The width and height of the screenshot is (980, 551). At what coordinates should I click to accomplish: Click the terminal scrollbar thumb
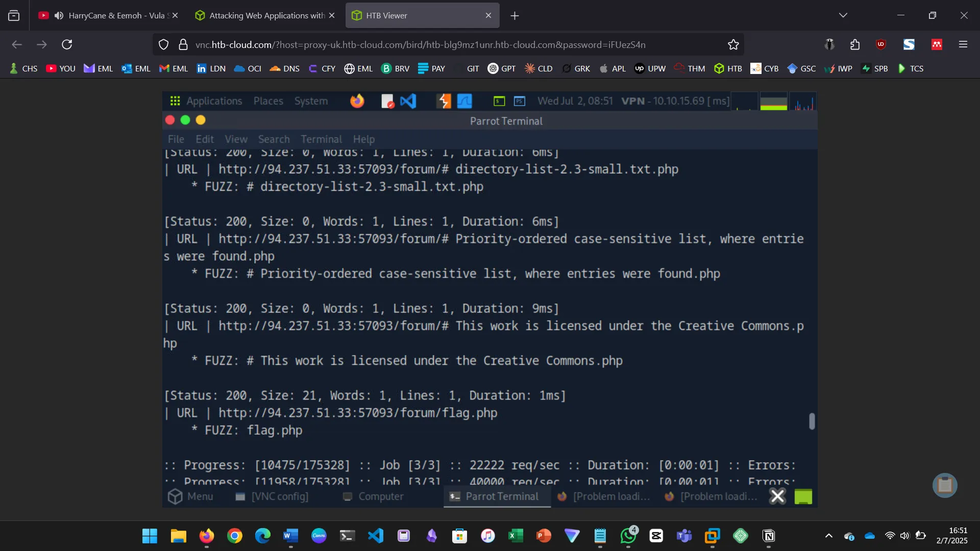pos(812,422)
